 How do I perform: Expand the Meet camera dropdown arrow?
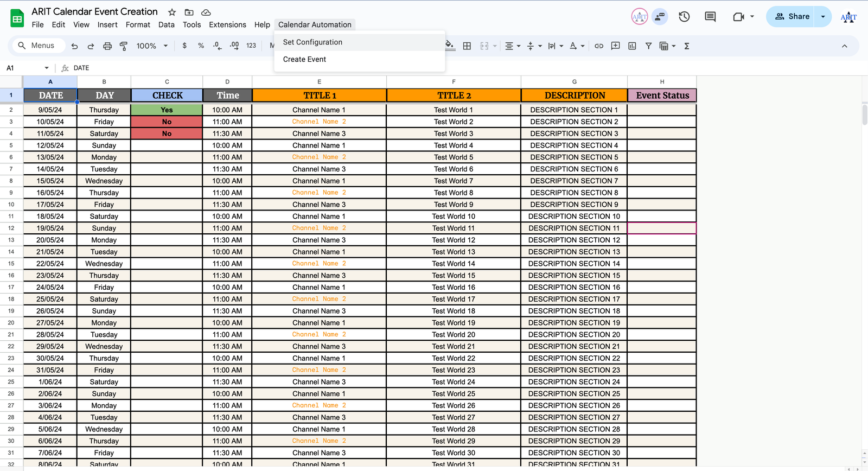[x=752, y=16]
